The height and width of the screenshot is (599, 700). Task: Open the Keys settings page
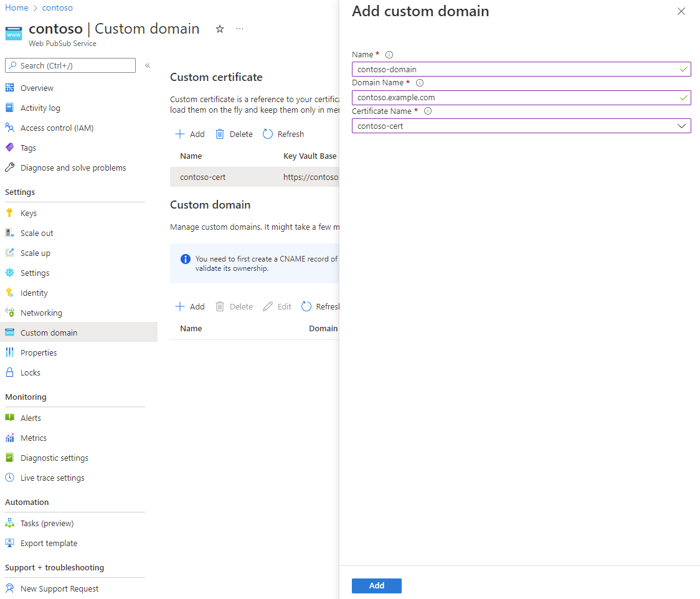pyautogui.click(x=29, y=213)
